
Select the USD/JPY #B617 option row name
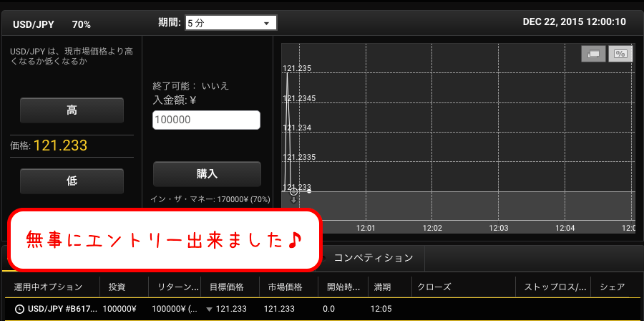click(63, 309)
